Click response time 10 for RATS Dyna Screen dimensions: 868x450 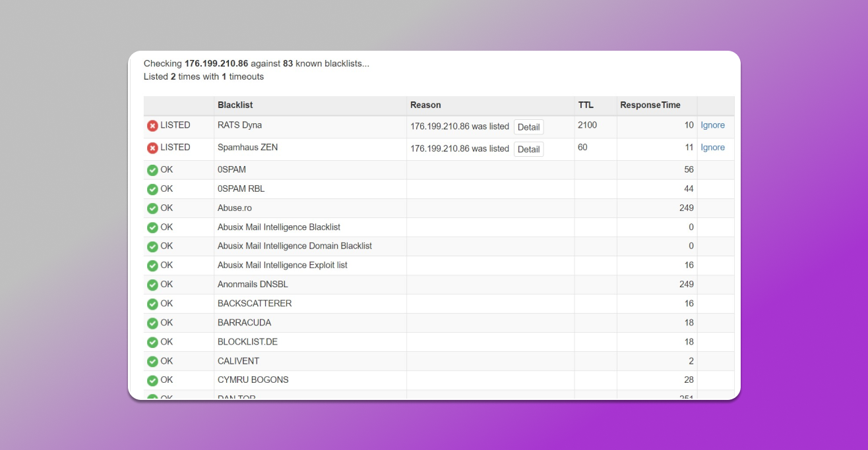[689, 125]
